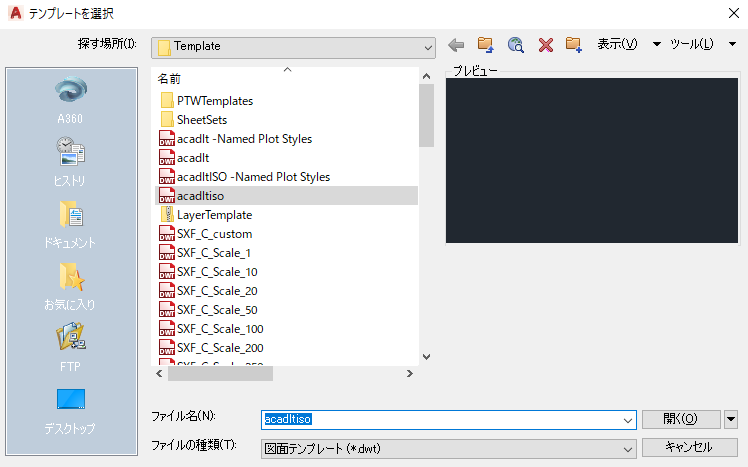
Task: Click the DWT icon next to SXF_C_custom
Action: [x=166, y=234]
